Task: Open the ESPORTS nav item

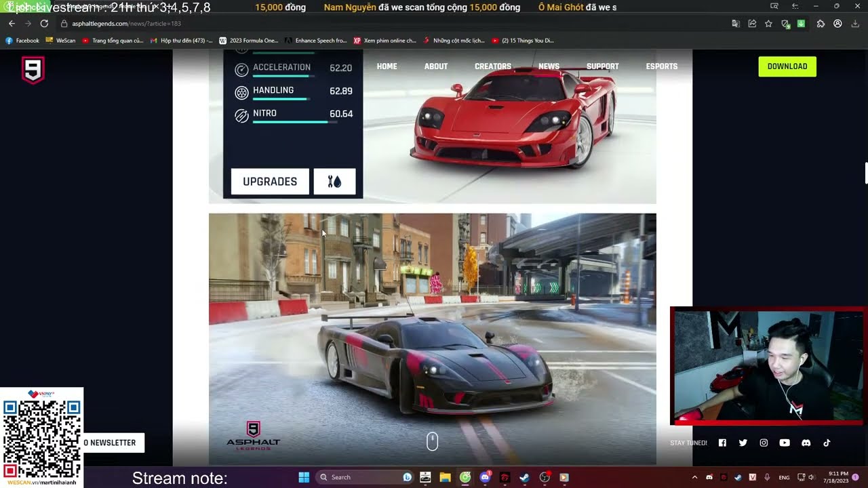Action: coord(662,66)
